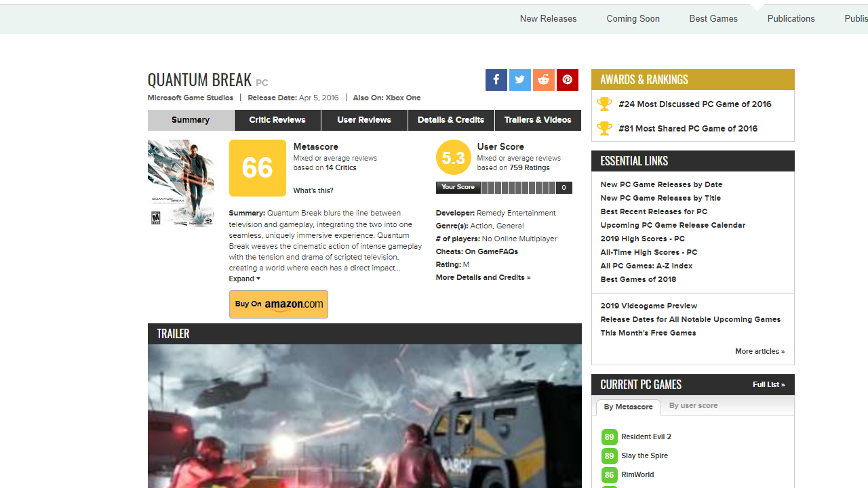Go to New Releases in top navigation
This screenshot has width=868, height=488.
(x=548, y=18)
